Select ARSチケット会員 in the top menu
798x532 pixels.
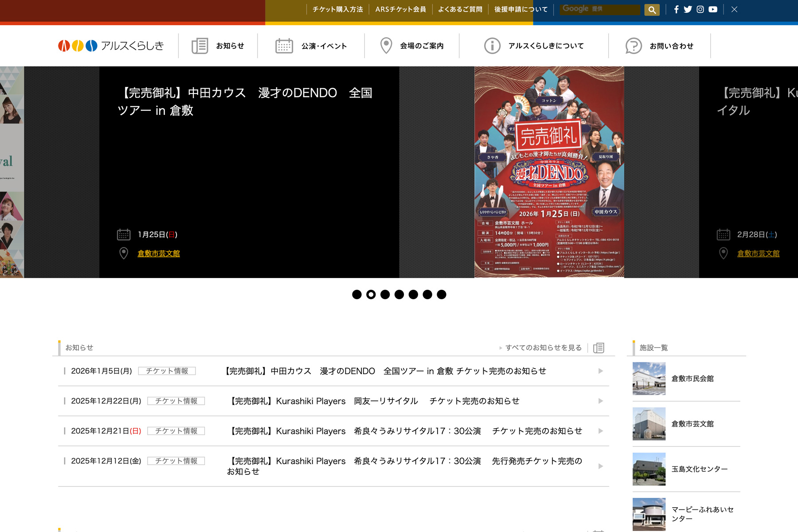point(400,9)
